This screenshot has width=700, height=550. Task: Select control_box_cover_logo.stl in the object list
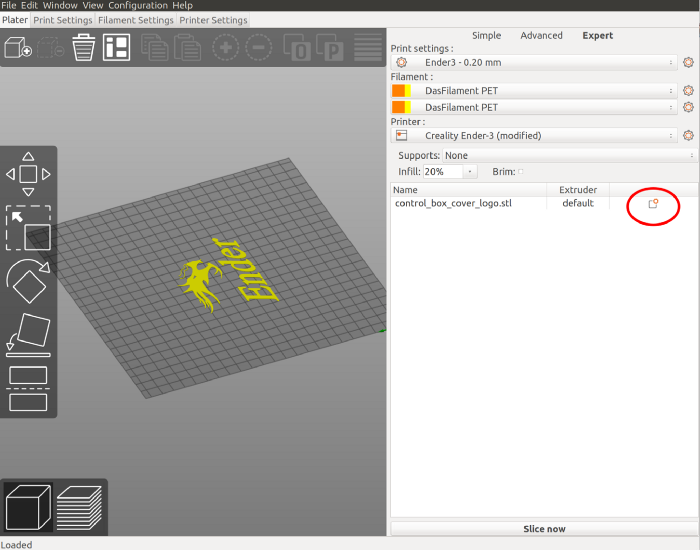tap(453, 203)
